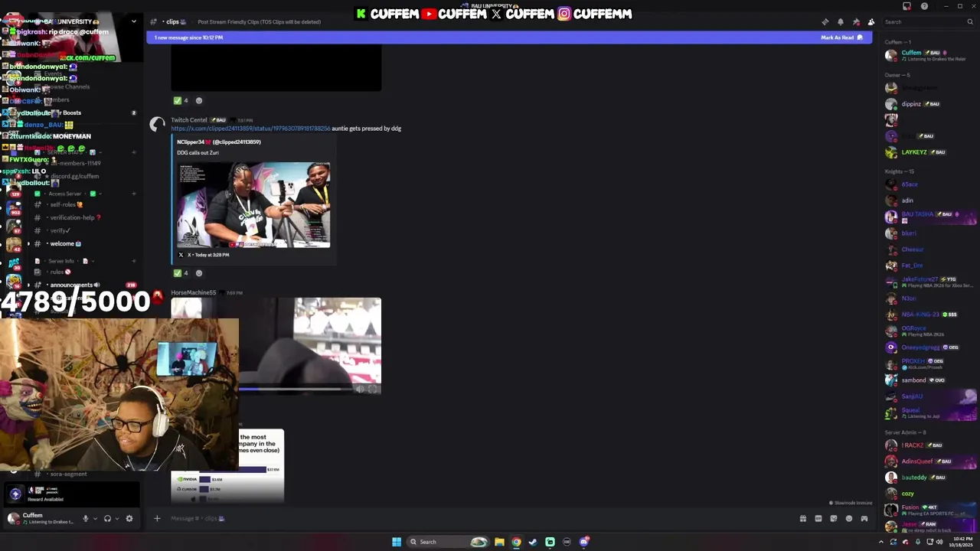
Task: Open the gift icon in message bar
Action: click(802, 518)
